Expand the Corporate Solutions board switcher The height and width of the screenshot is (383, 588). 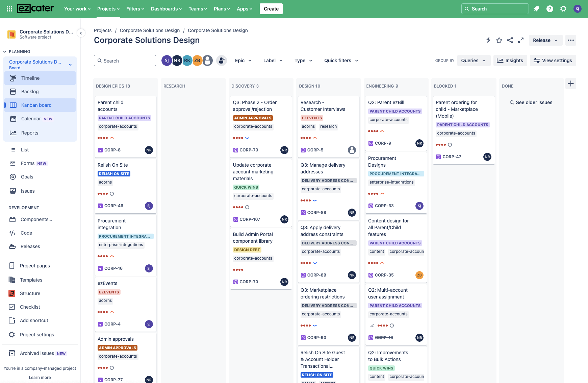[x=70, y=65]
